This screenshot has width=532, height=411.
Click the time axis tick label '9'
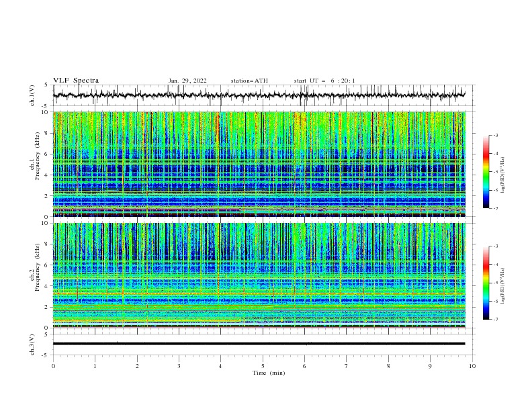[430, 366]
